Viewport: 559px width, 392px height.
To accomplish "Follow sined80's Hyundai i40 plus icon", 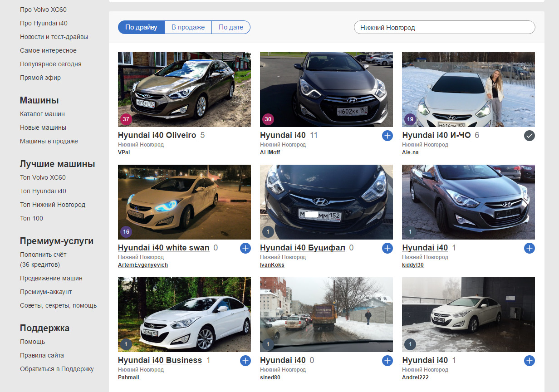I will coord(387,361).
